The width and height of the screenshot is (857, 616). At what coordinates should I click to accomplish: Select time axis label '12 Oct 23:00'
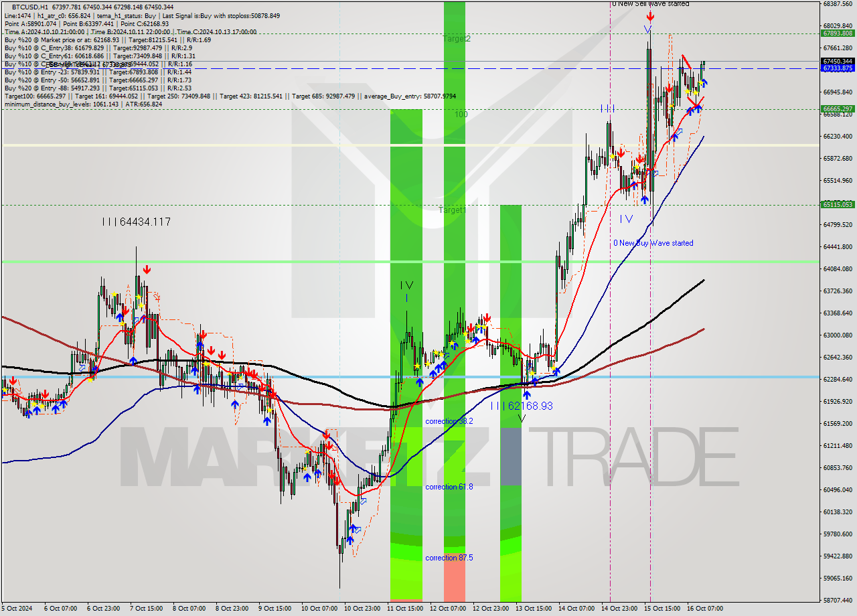click(x=490, y=609)
